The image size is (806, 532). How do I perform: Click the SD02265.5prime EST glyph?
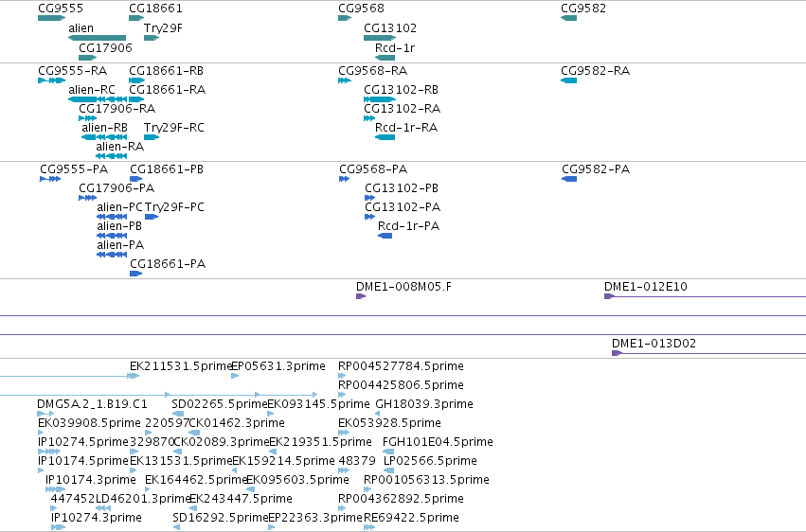178,414
